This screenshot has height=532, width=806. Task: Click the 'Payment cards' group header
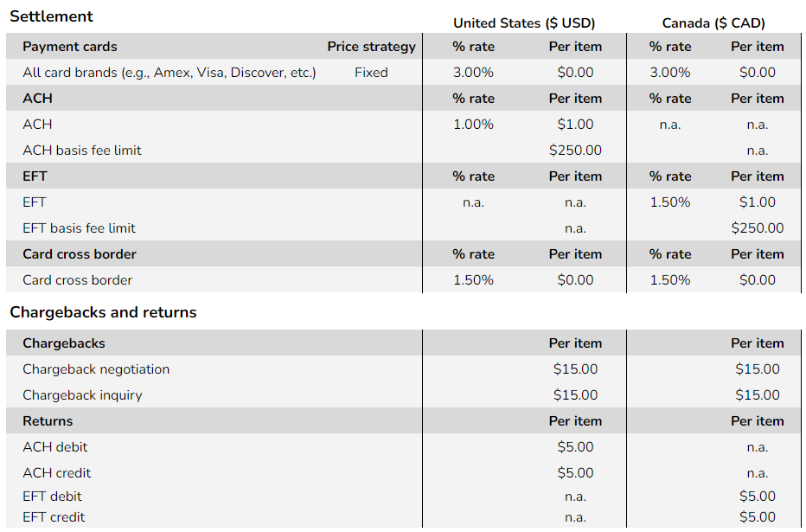point(69,47)
